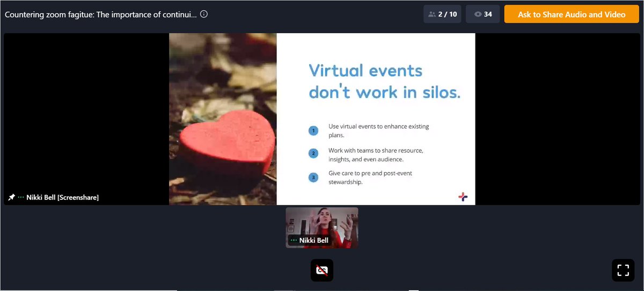Click the session title 'Countering zoom fagitue'
Screen dimensions: 644x291
tap(101, 14)
